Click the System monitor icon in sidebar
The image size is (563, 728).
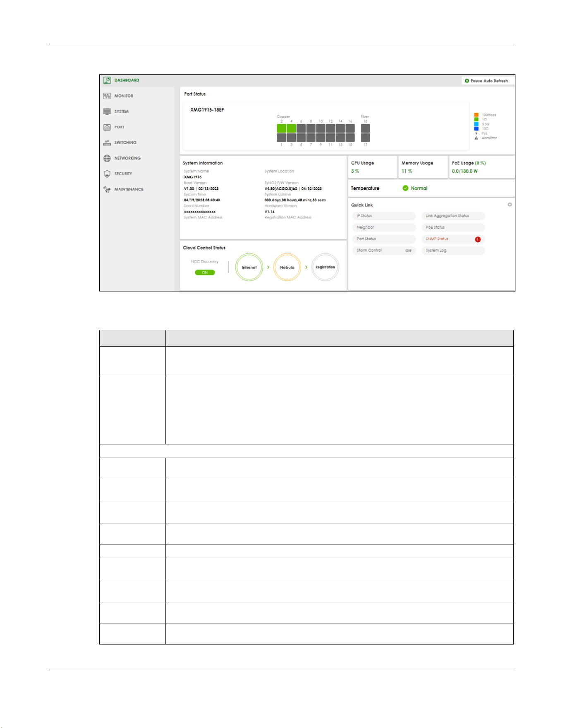point(107,112)
